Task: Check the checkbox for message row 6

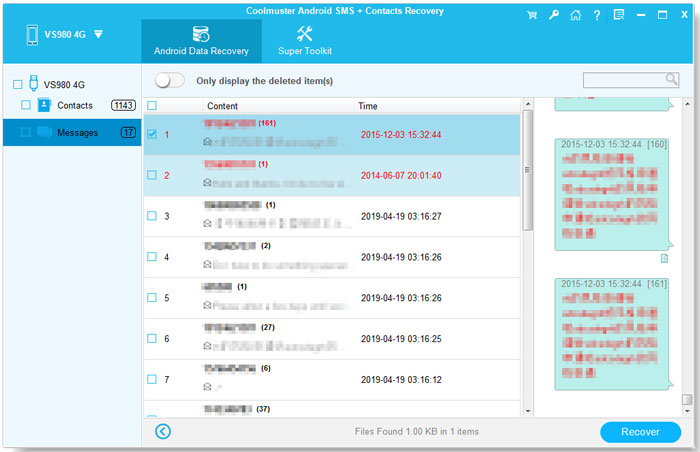Action: (x=152, y=338)
